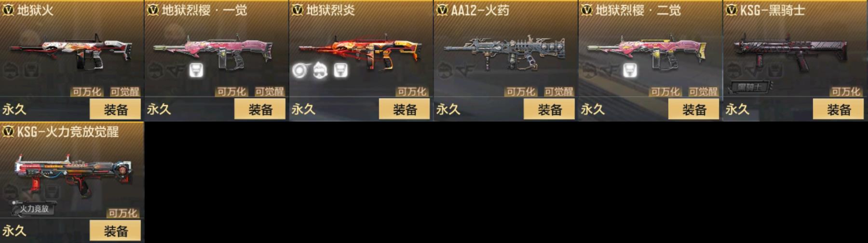Equip the 地狱烈炎 weapon
868x243 pixels.
click(x=405, y=109)
